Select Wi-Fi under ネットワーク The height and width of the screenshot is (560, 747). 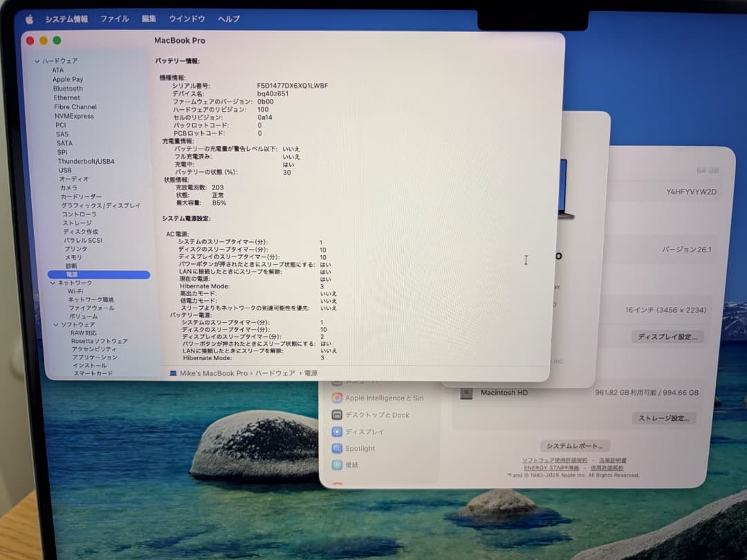tap(75, 291)
